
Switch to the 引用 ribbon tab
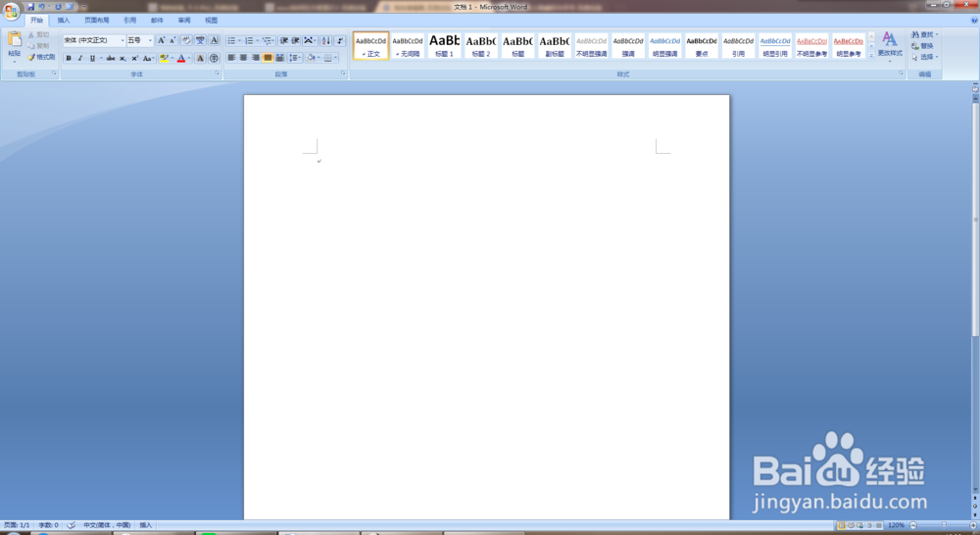point(130,20)
